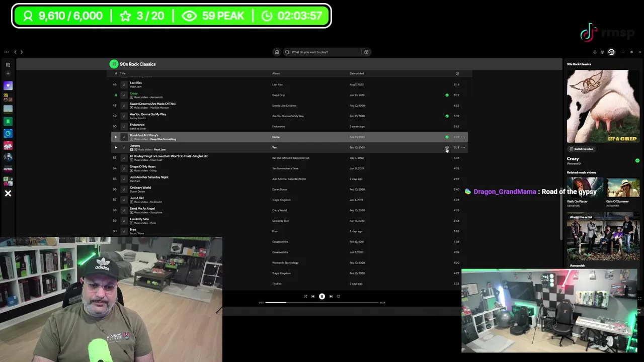The height and width of the screenshot is (362, 644).
Task: Play the Breakfast At Tiffany's row
Action: pyautogui.click(x=116, y=137)
